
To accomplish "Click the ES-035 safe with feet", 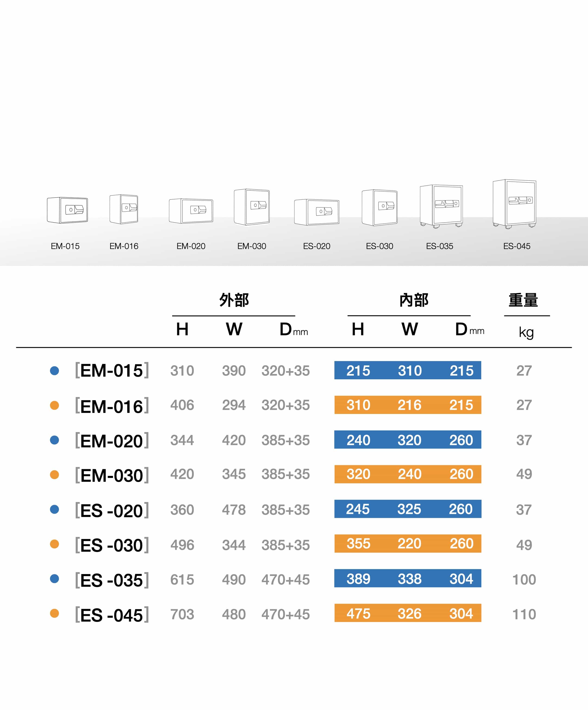I will (441, 207).
